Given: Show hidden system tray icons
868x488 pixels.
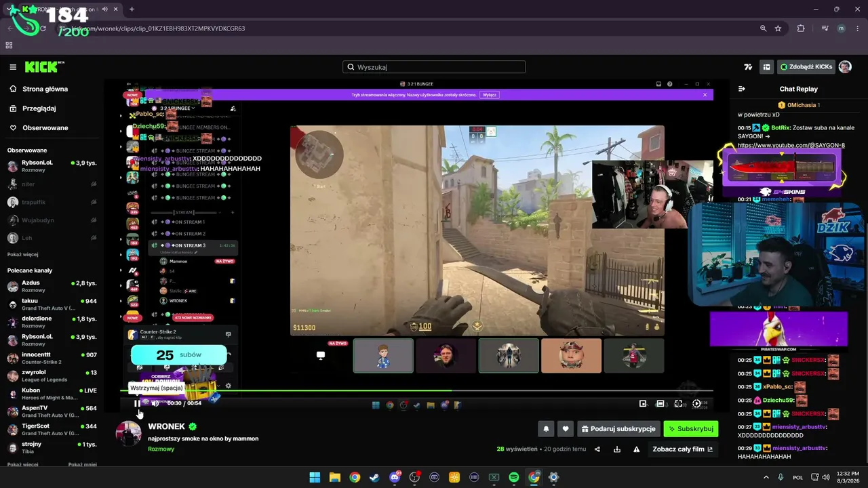Looking at the screenshot, I should (766, 477).
